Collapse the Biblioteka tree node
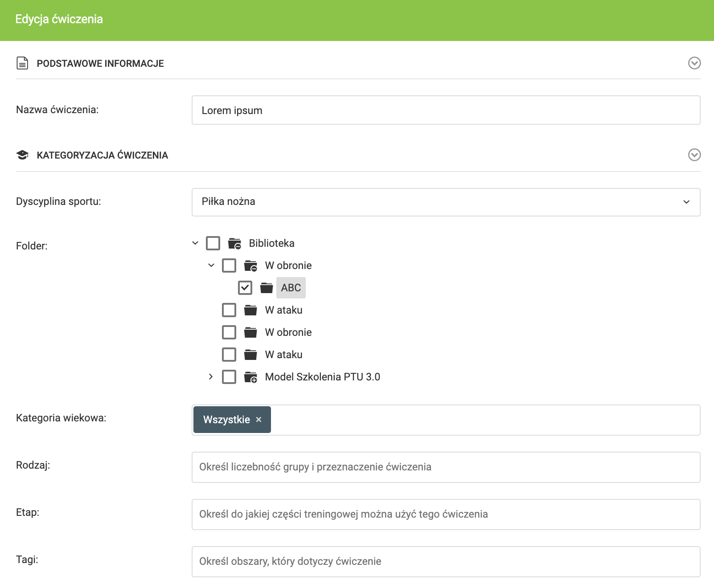714x588 pixels. tap(195, 243)
